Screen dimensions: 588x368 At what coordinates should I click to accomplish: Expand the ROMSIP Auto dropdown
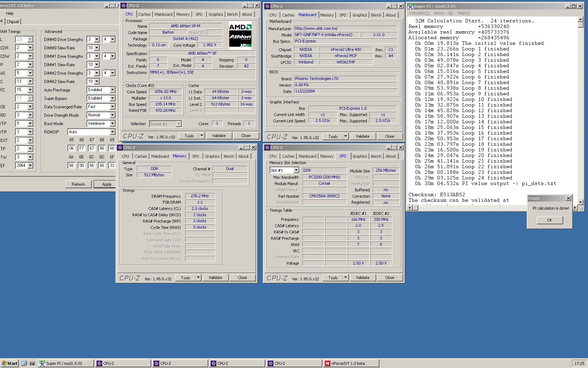tap(112, 132)
